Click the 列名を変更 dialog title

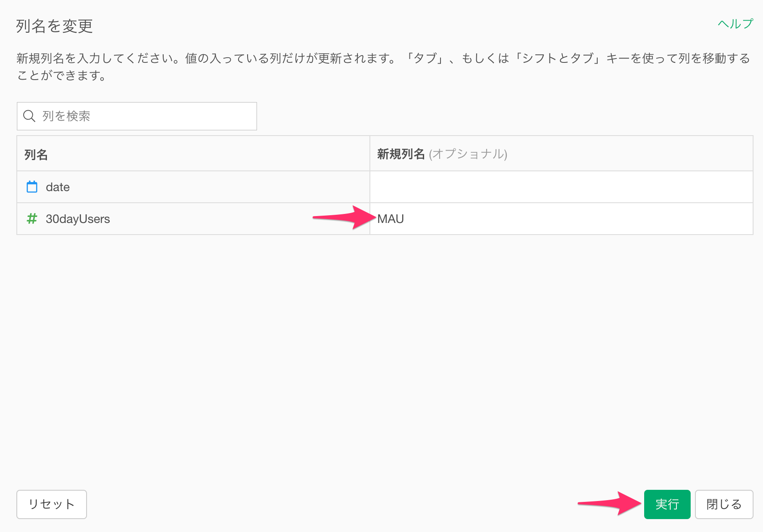[54, 26]
